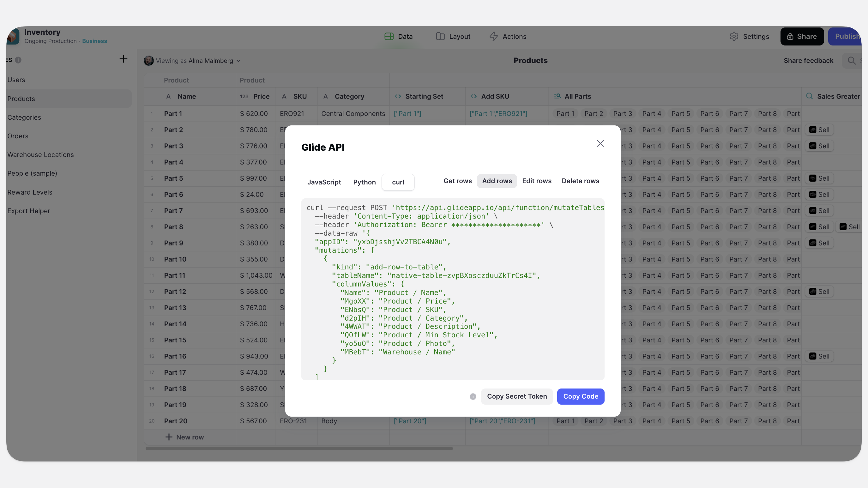Switch to Get rows tab
This screenshot has width=868, height=488.
457,181
